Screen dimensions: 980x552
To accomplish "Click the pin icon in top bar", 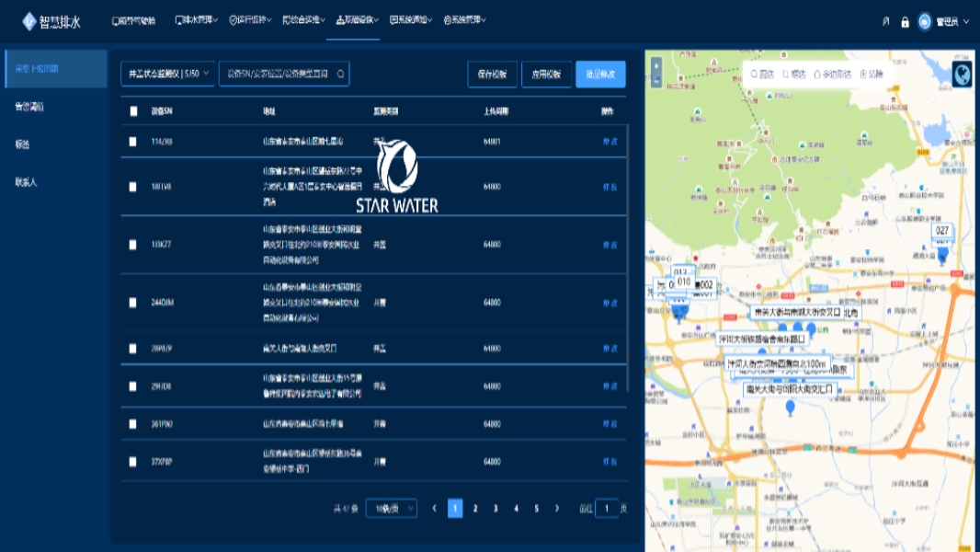I will [x=885, y=21].
